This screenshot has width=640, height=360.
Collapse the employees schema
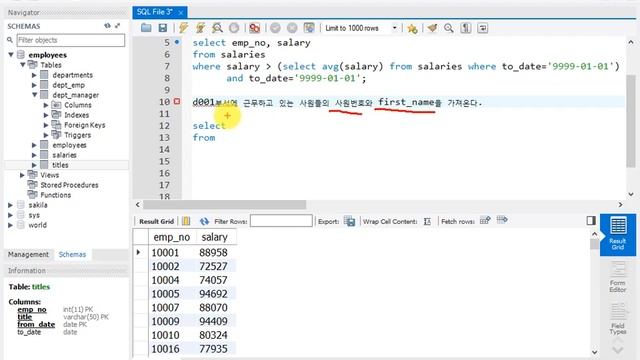(x=11, y=55)
